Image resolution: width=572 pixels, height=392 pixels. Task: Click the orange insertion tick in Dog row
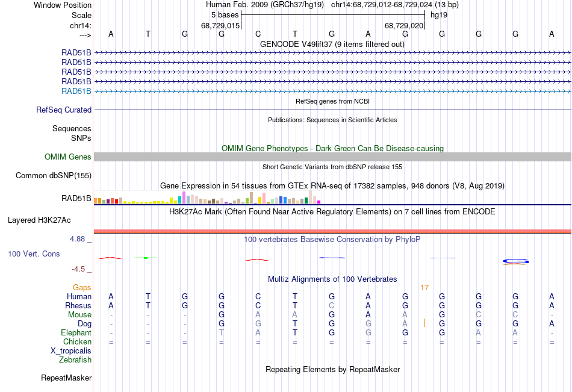coord(424,323)
